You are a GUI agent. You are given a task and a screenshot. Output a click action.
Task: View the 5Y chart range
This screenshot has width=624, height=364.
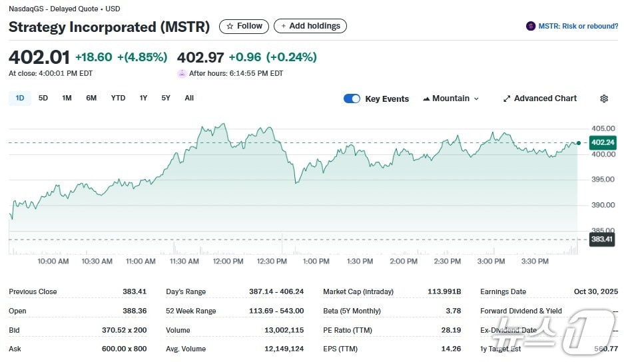166,98
